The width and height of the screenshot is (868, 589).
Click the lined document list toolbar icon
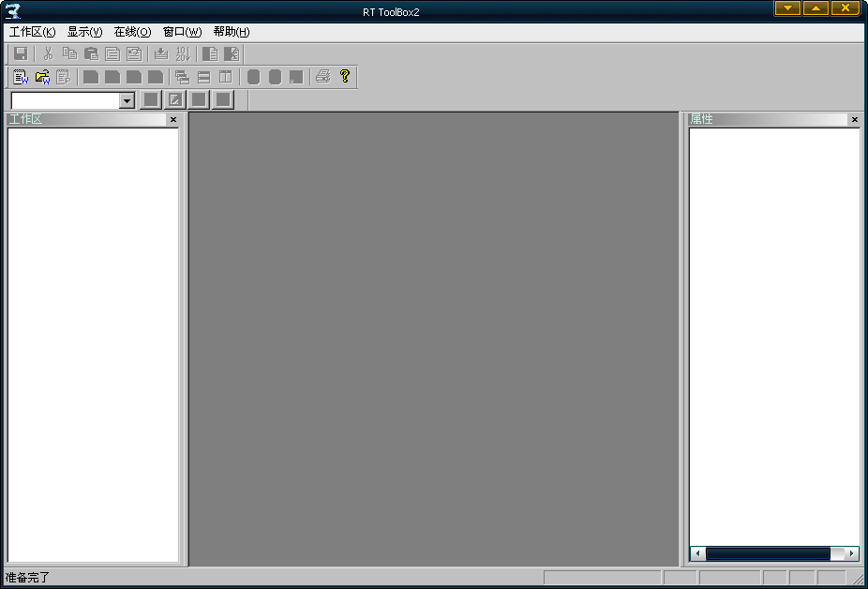click(x=112, y=53)
